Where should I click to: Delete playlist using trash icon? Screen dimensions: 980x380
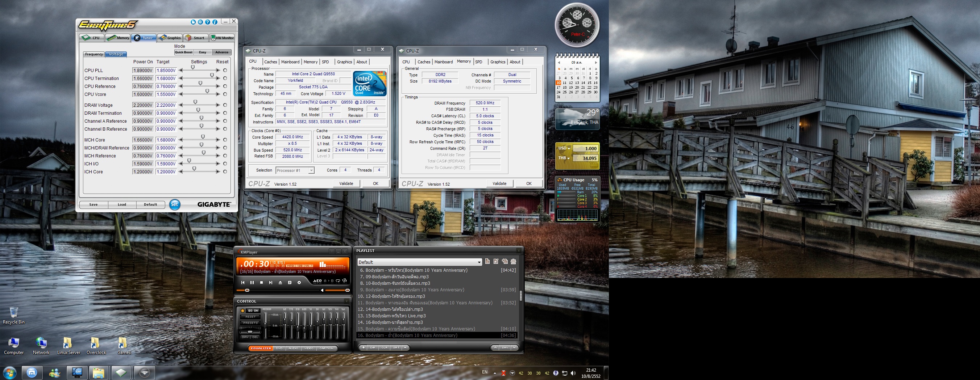tap(513, 261)
